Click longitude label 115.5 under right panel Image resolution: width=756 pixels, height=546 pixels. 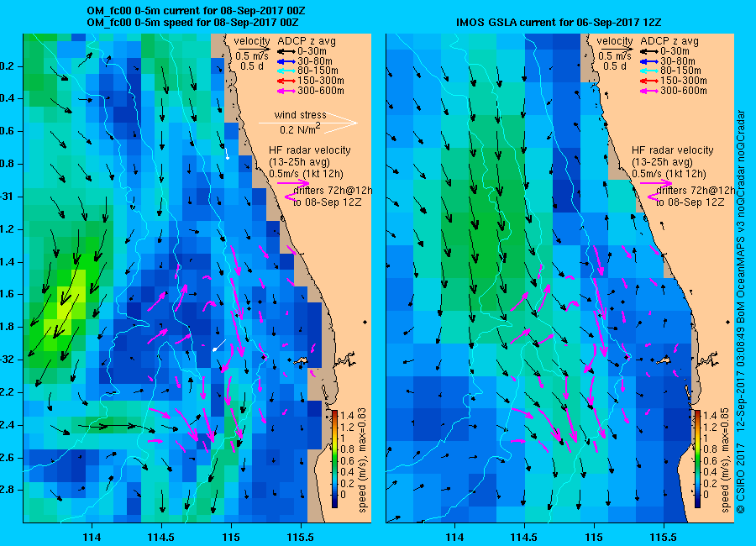[664, 537]
